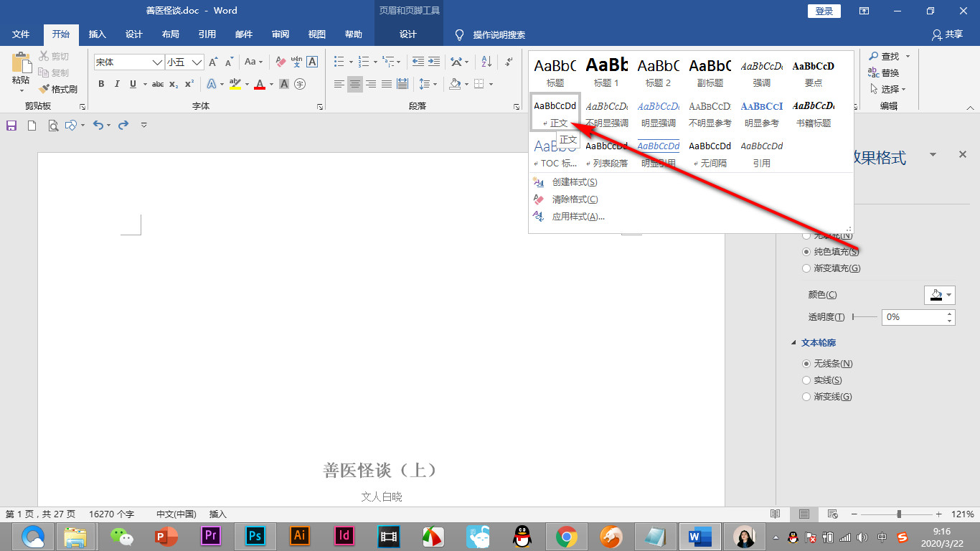
Task: Enable 渐变线 in text outline options
Action: point(806,396)
